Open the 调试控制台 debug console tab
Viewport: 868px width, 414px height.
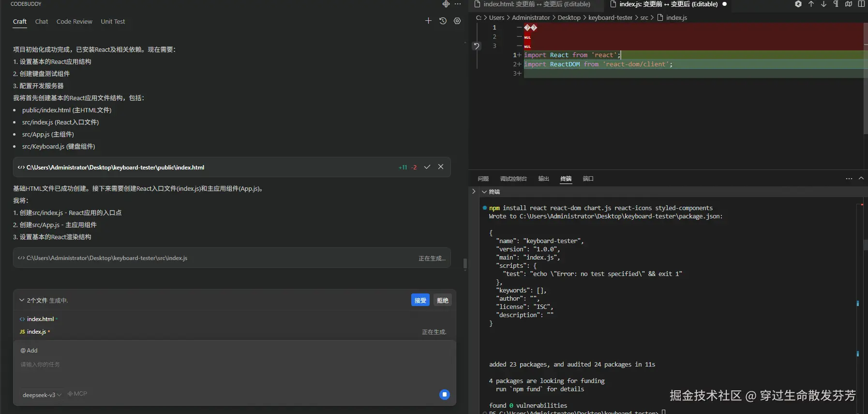click(513, 179)
